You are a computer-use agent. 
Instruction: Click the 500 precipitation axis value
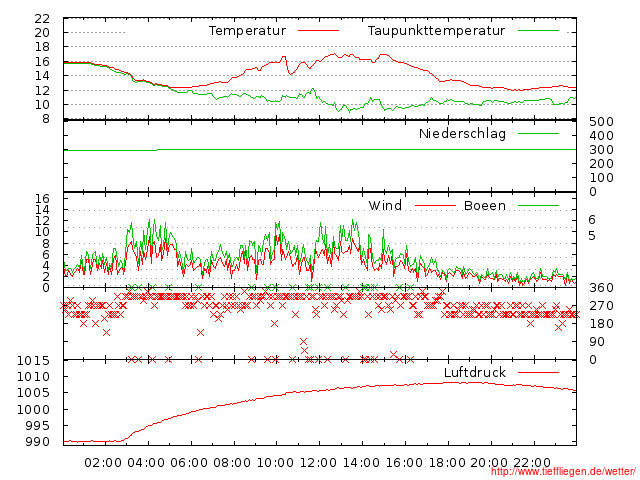[600, 122]
